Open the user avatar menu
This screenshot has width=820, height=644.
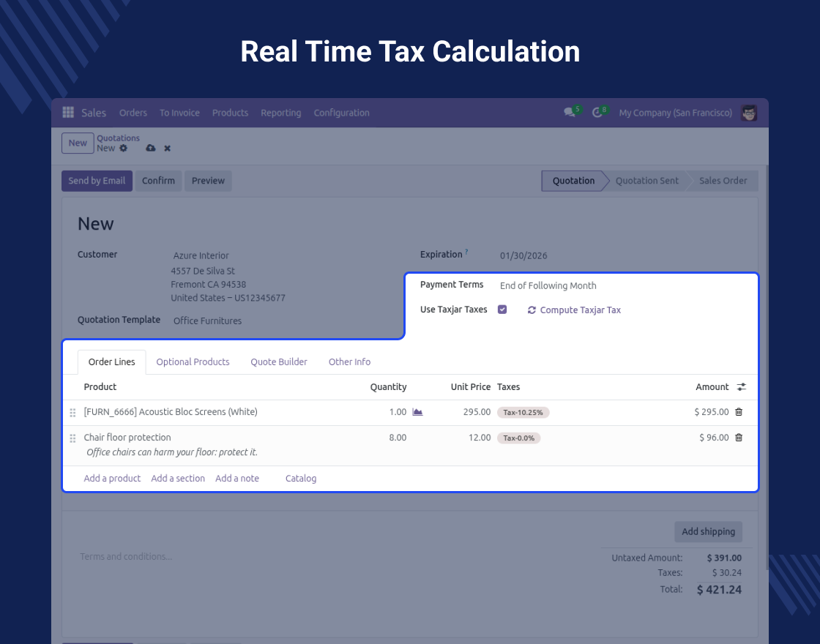click(x=749, y=113)
